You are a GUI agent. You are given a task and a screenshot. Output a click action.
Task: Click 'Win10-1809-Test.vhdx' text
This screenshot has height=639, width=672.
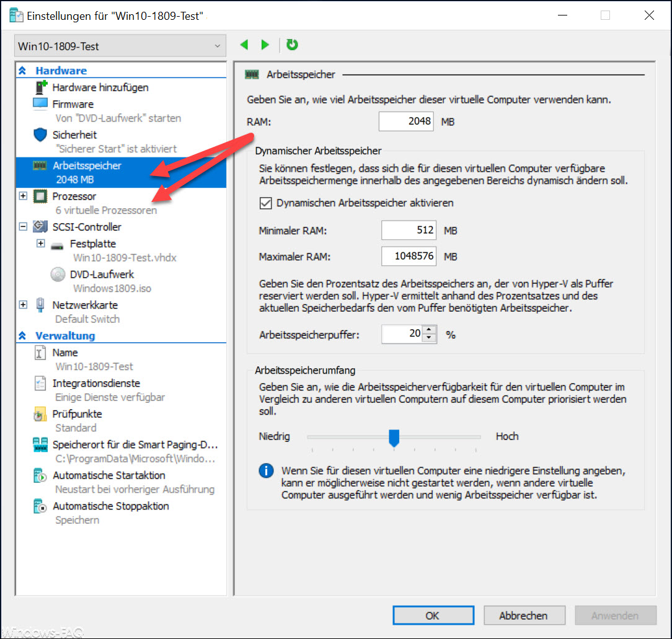pos(125,258)
